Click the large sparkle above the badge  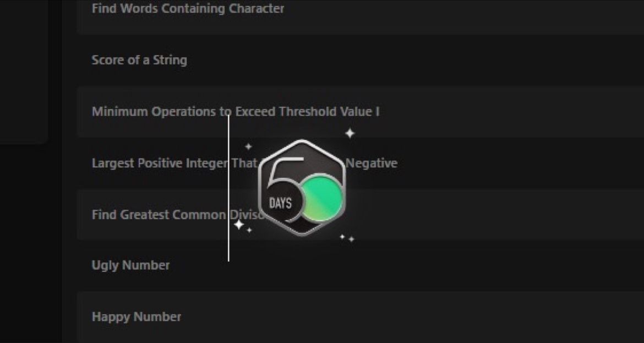point(350,133)
